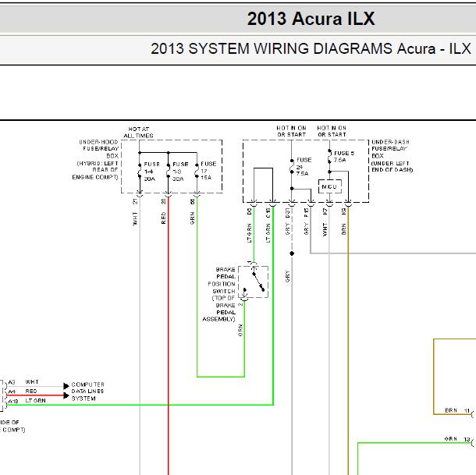476x475 pixels.
Task: Click the GRY label at terminal P15
Action: point(307,229)
